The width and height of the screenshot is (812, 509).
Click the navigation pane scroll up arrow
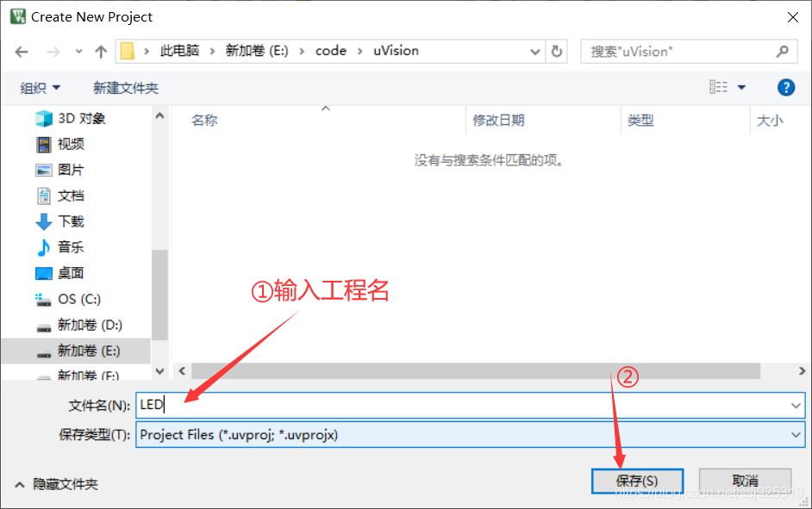[x=160, y=116]
